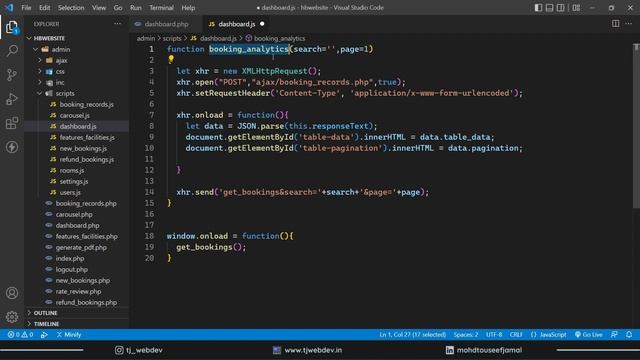Open editor more actions ellipsis
This screenshot has height=360, width=640.
[629, 24]
